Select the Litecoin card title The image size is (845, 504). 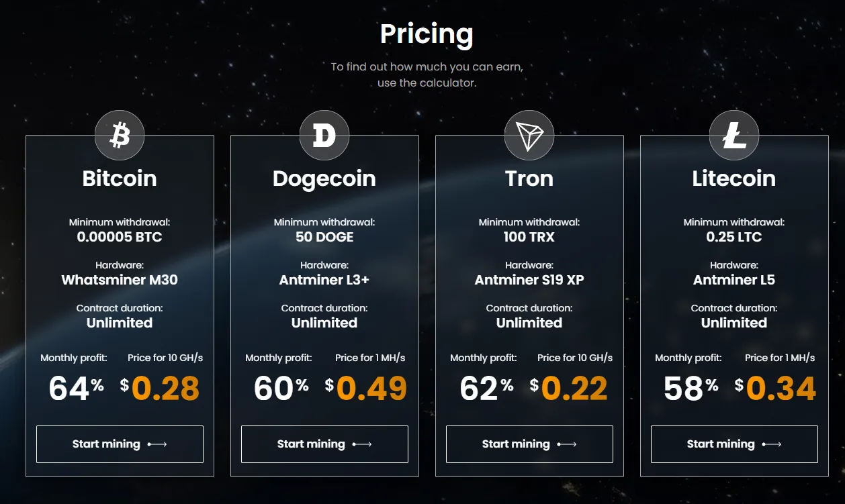pos(734,179)
